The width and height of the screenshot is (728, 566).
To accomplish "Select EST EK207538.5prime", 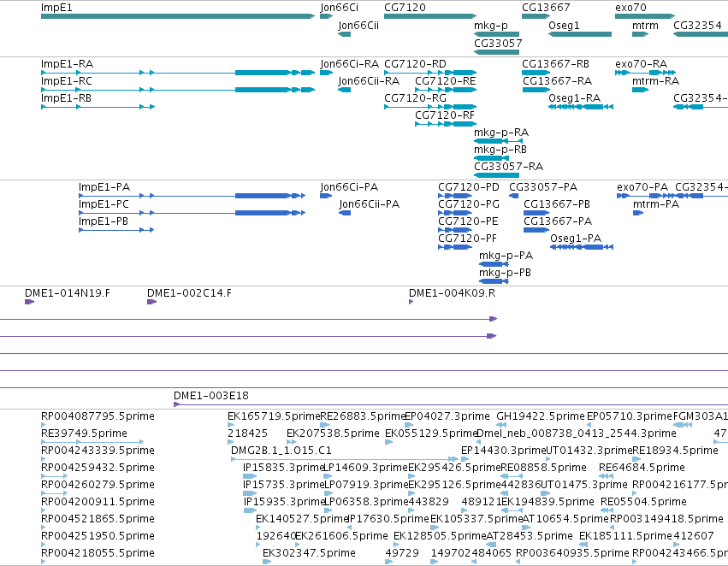I will 291,442.
